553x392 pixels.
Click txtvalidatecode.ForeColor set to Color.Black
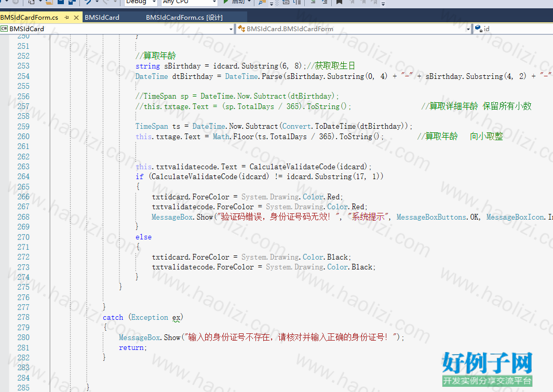click(x=263, y=267)
